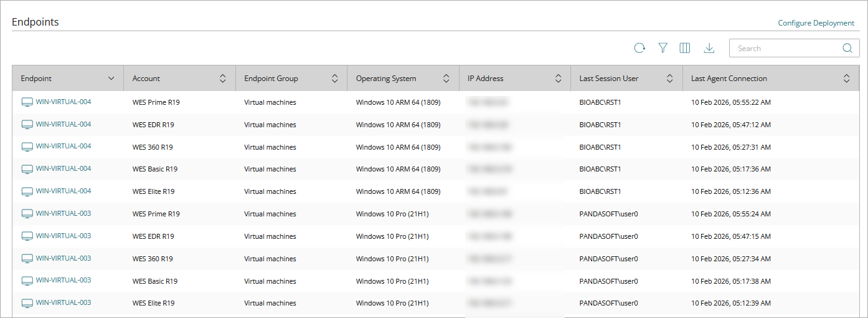
Task: Select the 10 Feb 2026, 05:47:15 AM cell
Action: tap(731, 236)
